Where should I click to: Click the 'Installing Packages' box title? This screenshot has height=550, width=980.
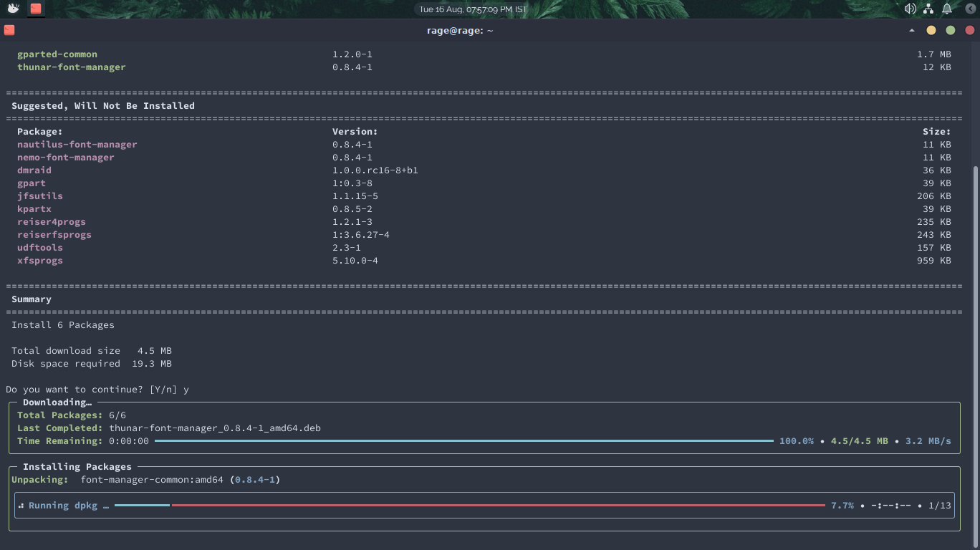(77, 467)
